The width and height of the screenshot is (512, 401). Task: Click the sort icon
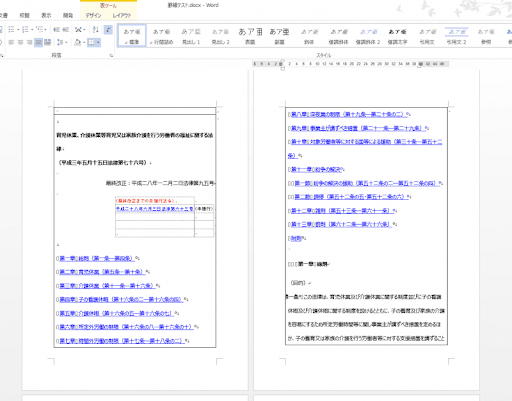(96, 30)
